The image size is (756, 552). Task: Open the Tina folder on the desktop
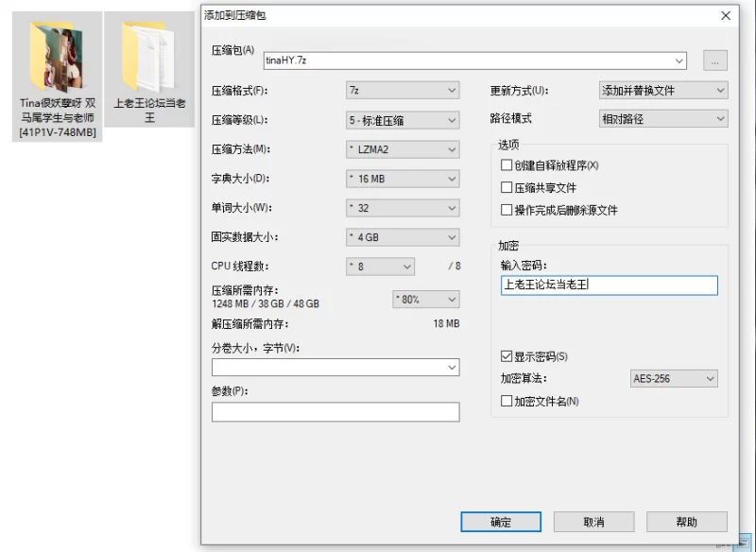[57, 57]
